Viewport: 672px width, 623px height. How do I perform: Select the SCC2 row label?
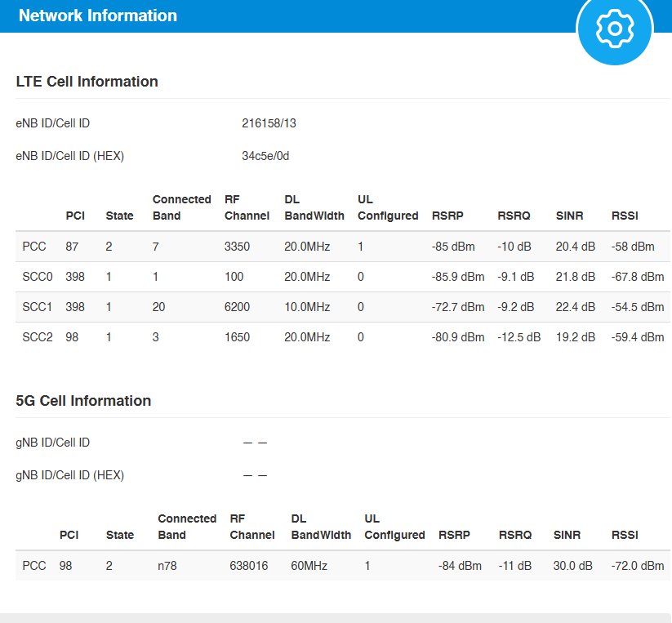pyautogui.click(x=38, y=337)
